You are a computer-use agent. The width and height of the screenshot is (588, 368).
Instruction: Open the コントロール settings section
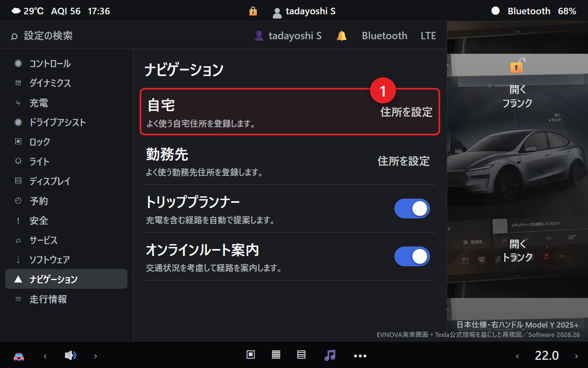click(x=67, y=64)
